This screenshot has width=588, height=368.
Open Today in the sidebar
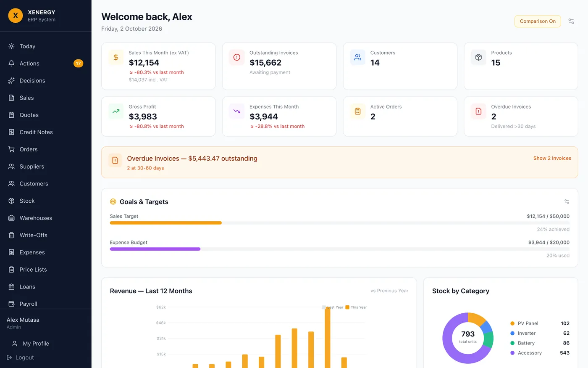46,46
